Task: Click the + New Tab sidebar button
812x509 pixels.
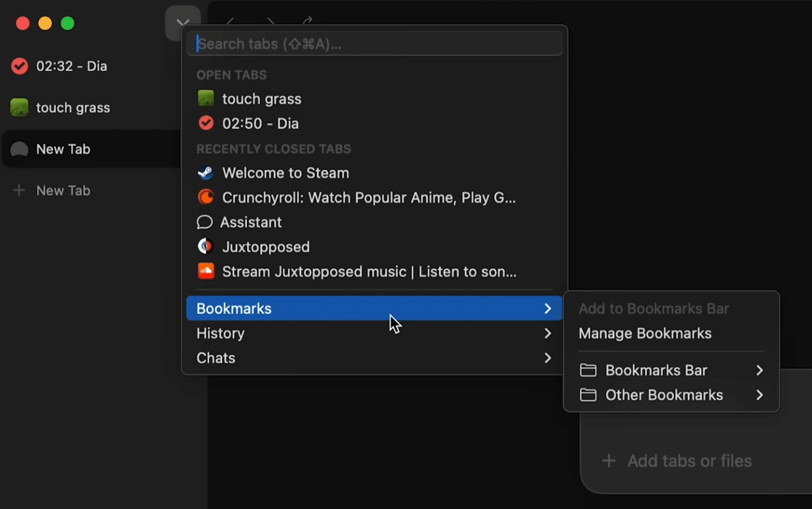Action: point(91,190)
